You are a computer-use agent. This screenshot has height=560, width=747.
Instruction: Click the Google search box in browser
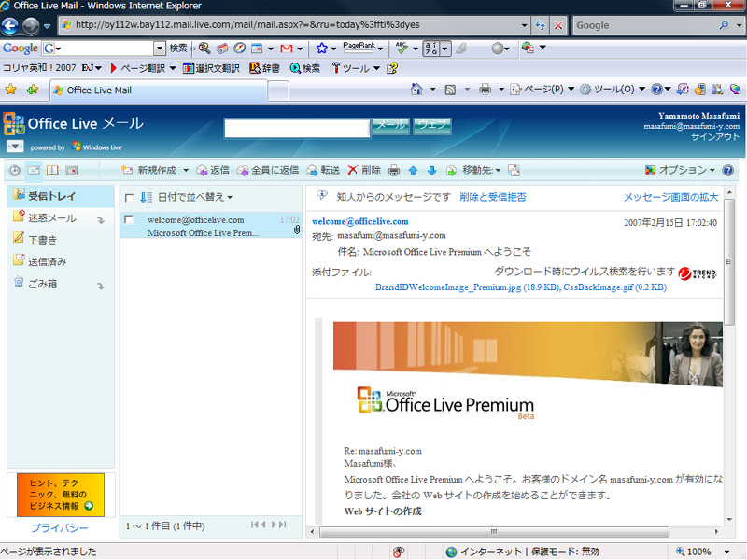coord(645,25)
